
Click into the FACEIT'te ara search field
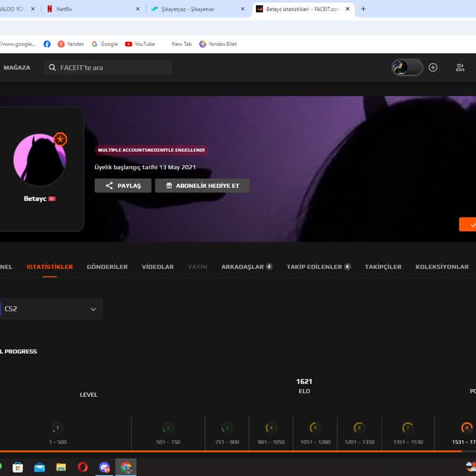(108, 68)
